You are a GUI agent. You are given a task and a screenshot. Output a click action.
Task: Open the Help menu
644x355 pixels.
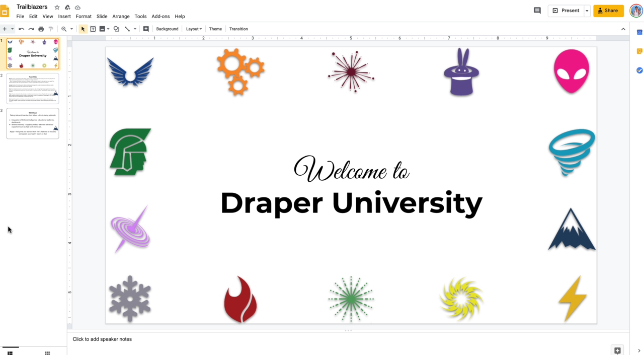point(180,17)
